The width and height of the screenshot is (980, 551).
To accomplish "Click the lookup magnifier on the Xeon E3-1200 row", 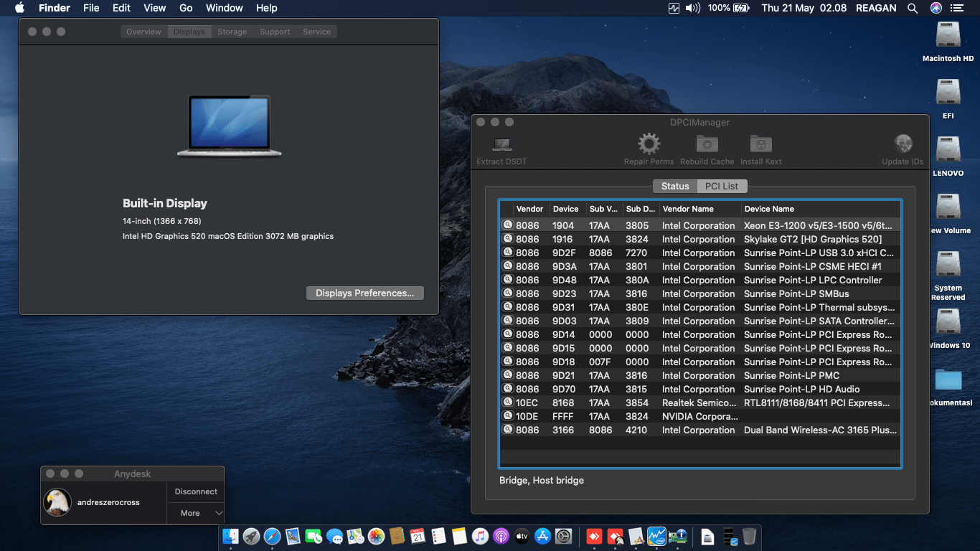I will pyautogui.click(x=508, y=225).
